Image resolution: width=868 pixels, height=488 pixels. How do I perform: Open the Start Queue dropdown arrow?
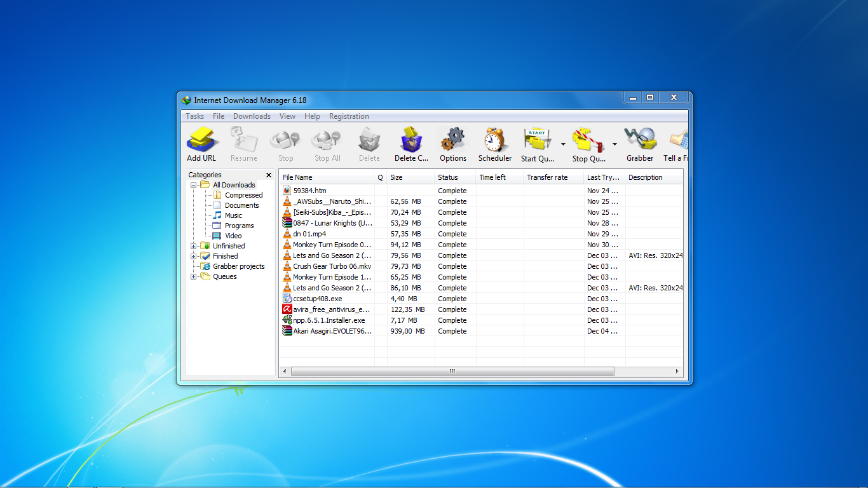[x=563, y=144]
